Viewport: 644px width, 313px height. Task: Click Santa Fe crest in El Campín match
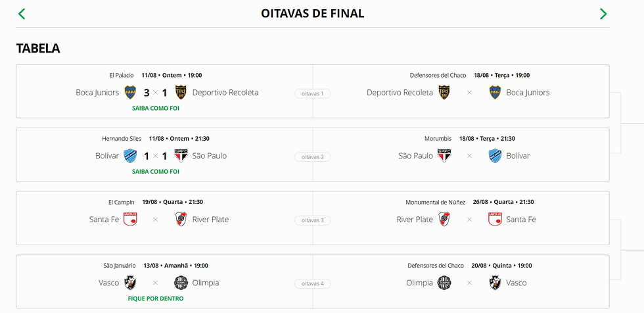[x=130, y=219]
